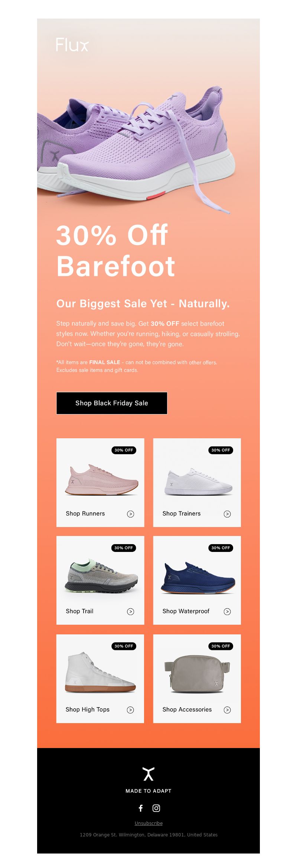The image size is (297, 868).
Task: Open the Facebook icon in footer
Action: (x=141, y=808)
